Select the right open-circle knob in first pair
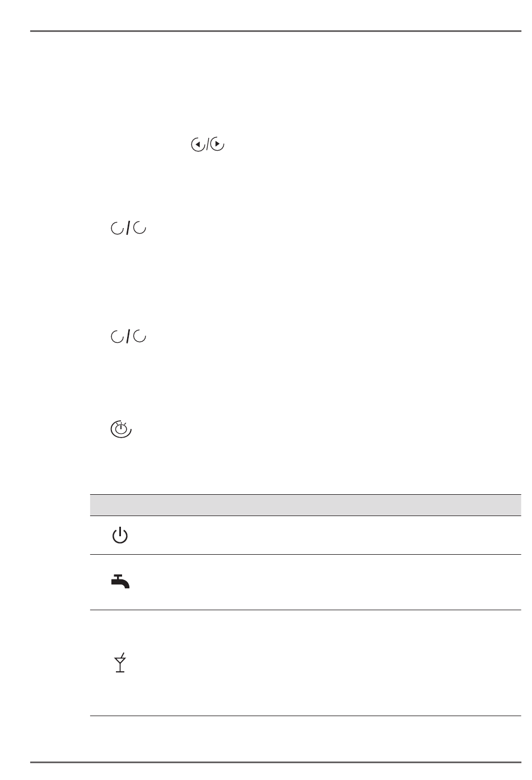532x780 pixels. point(141,228)
